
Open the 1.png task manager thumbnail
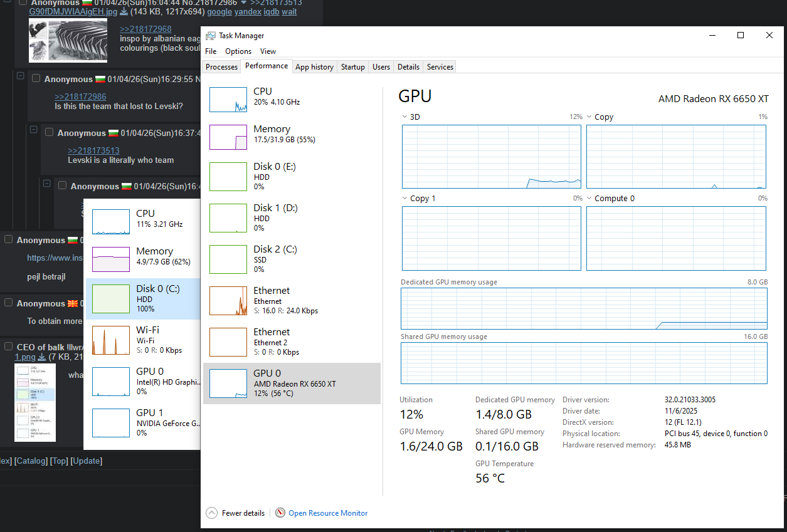[x=35, y=402]
